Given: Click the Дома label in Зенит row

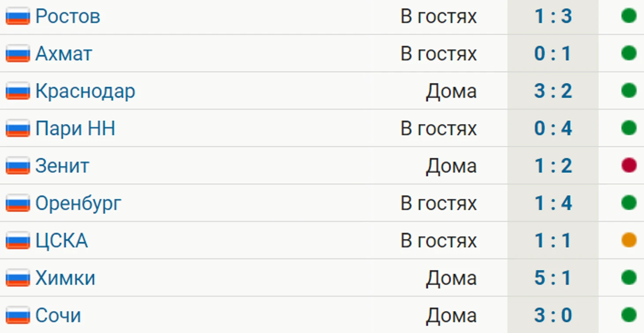Looking at the screenshot, I should click(451, 166).
